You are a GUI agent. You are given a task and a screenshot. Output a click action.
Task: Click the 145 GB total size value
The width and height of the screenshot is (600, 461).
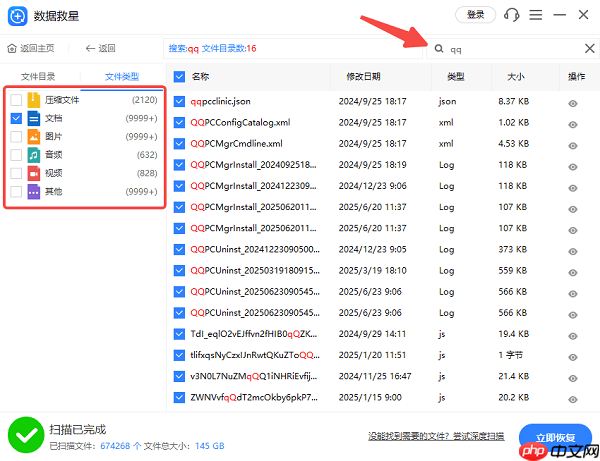pos(210,446)
